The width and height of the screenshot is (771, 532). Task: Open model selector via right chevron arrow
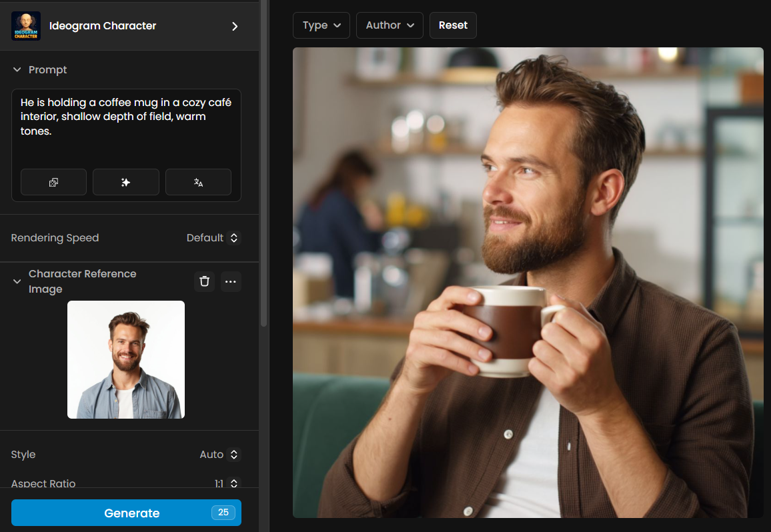coord(235,26)
